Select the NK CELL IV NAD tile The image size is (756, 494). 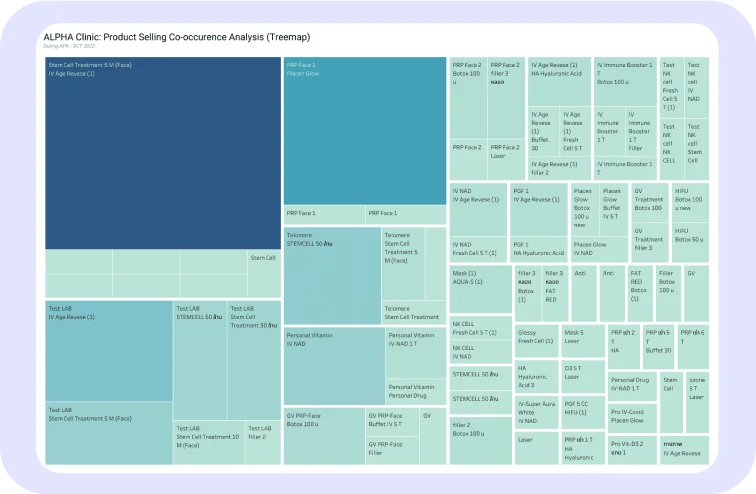point(481,352)
